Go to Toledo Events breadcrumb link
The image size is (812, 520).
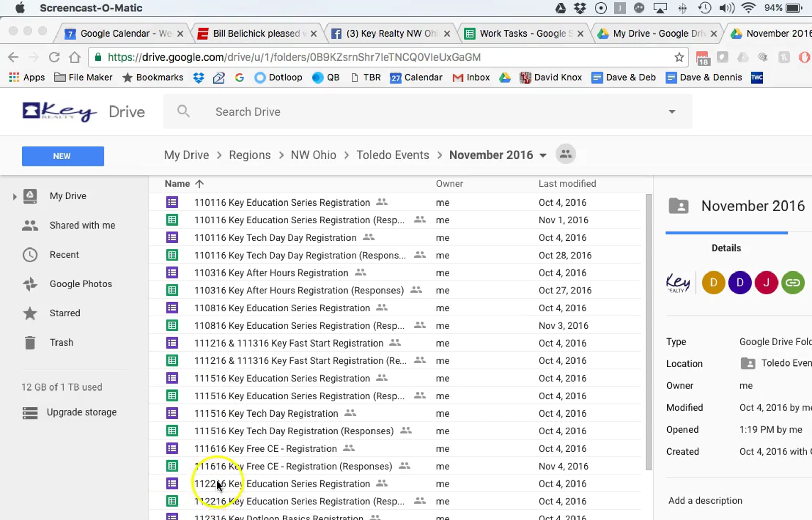pos(392,155)
